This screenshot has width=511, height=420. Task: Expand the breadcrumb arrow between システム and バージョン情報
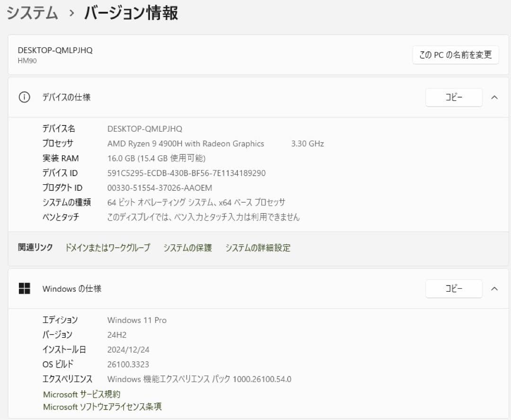tap(70, 13)
